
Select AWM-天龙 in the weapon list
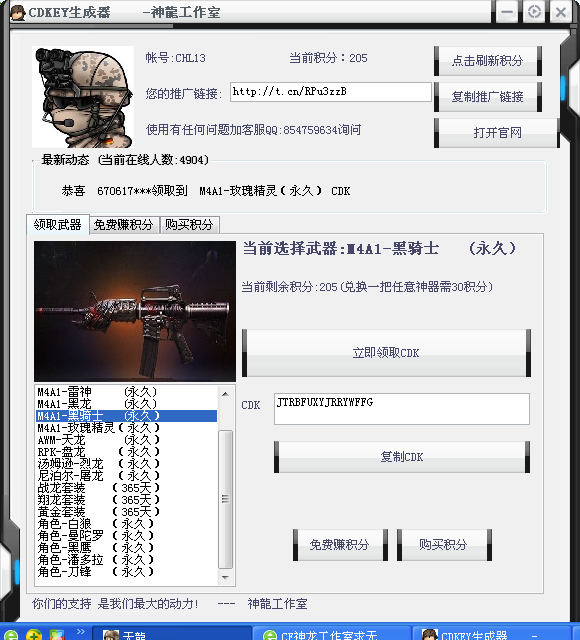click(127, 440)
